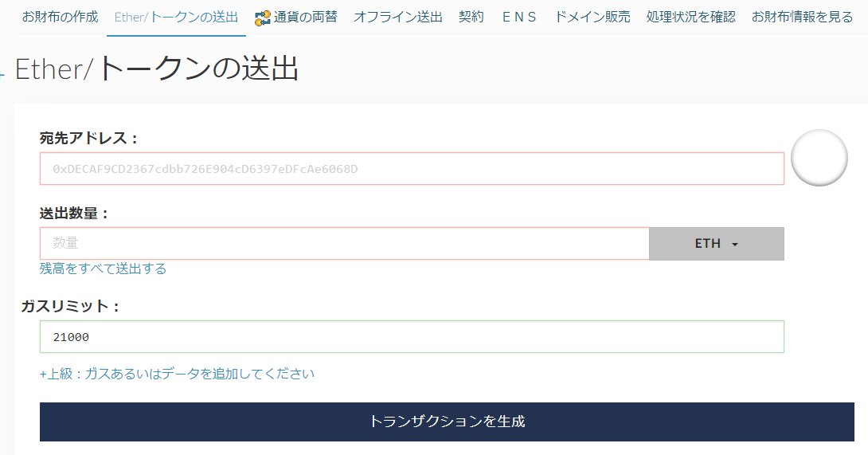Switch to オフライン送出 tab

pyautogui.click(x=398, y=18)
